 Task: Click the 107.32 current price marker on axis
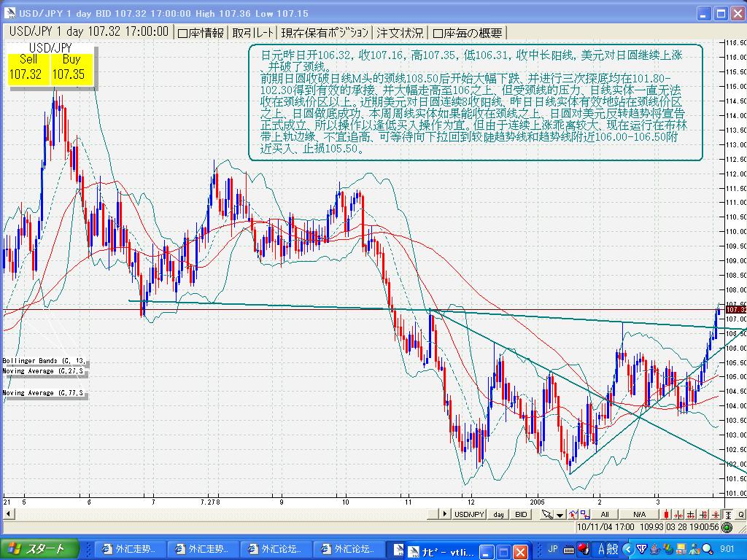click(x=735, y=310)
